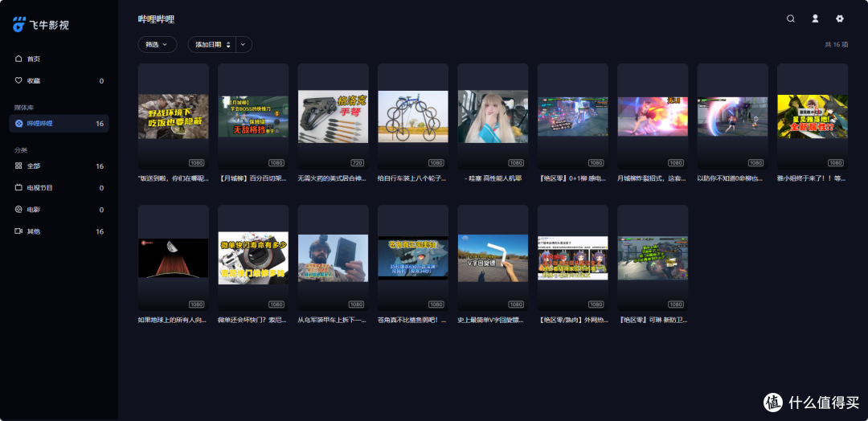Open the user account icon
This screenshot has width=868, height=421.
(815, 18)
